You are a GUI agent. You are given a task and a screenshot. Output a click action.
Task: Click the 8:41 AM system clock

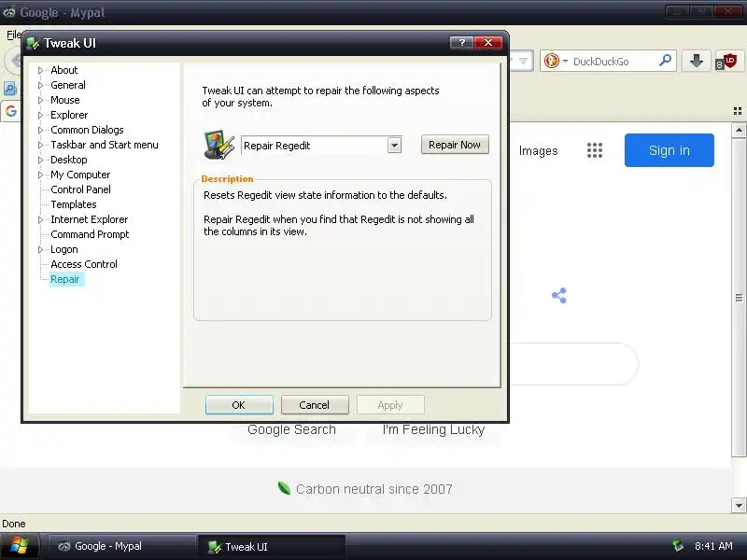point(713,546)
